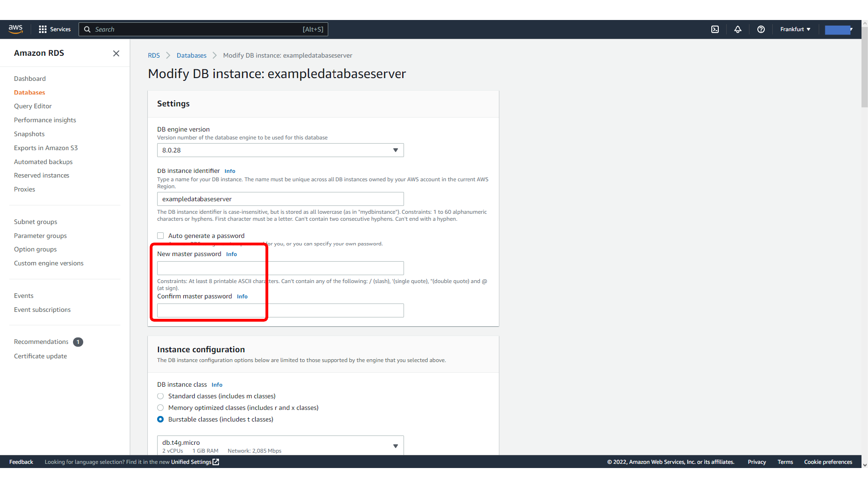
Task: Open Reserved instances page
Action: (41, 175)
